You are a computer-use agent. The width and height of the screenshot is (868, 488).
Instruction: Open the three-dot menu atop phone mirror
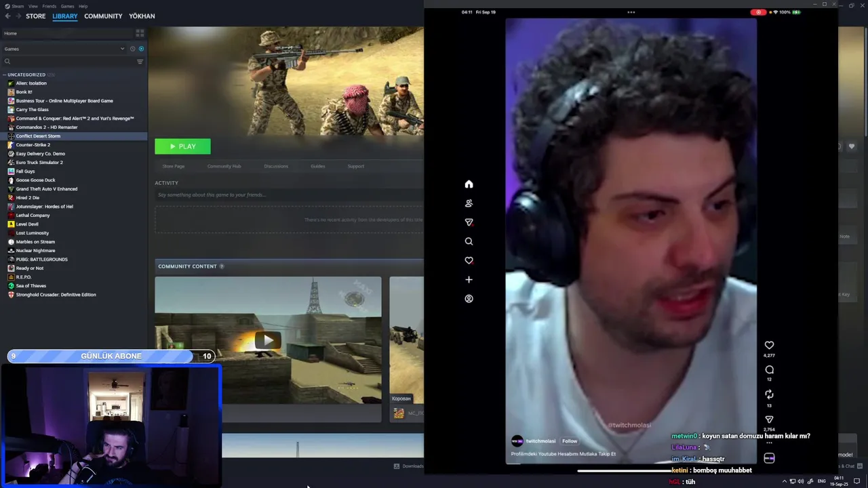631,12
